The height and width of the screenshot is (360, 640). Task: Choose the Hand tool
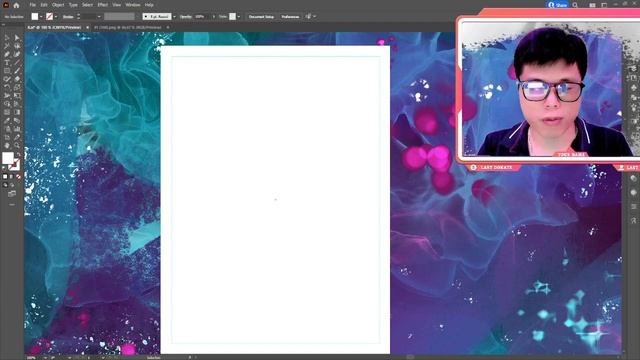[7, 145]
